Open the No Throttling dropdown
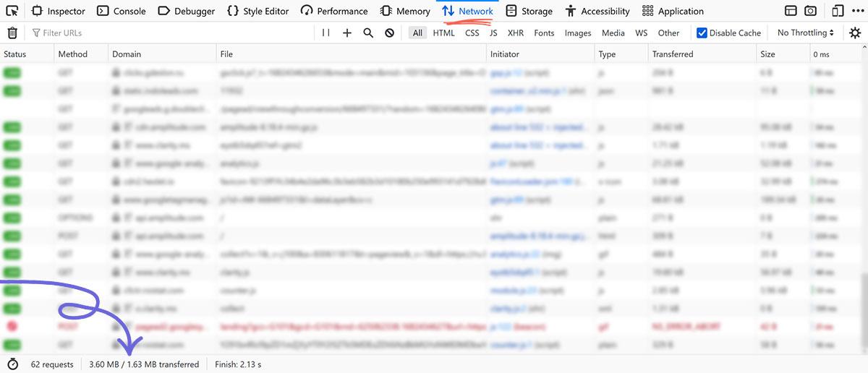This screenshot has height=373, width=868. click(806, 33)
